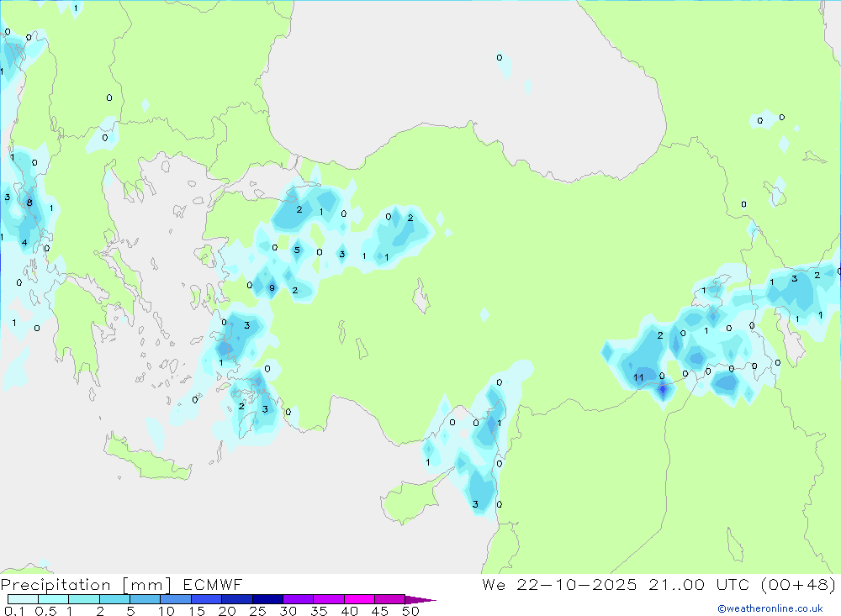This screenshot has width=841, height=616.
Task: Click the '50' legend scale label
Action: coord(410,611)
